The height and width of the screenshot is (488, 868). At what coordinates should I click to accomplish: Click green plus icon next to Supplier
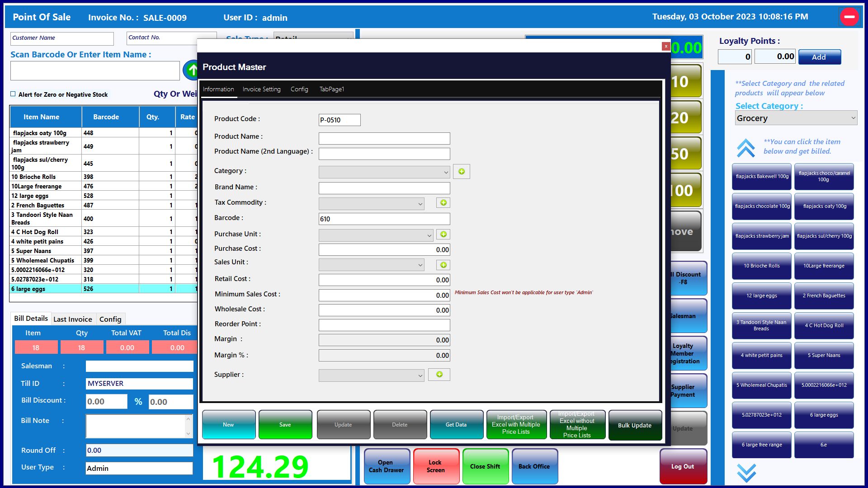[x=439, y=375]
